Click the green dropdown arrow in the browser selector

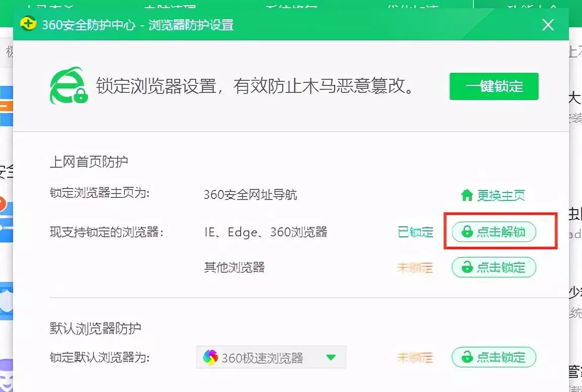[x=331, y=358]
